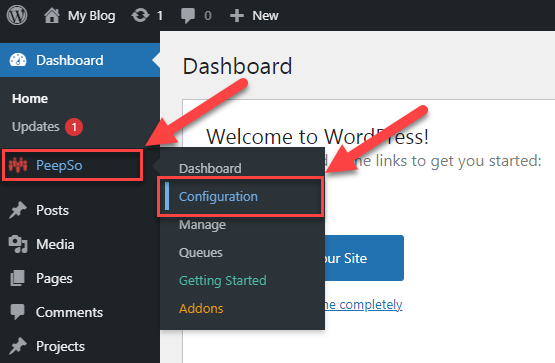Click the comments count 0 in admin bar

click(x=208, y=16)
